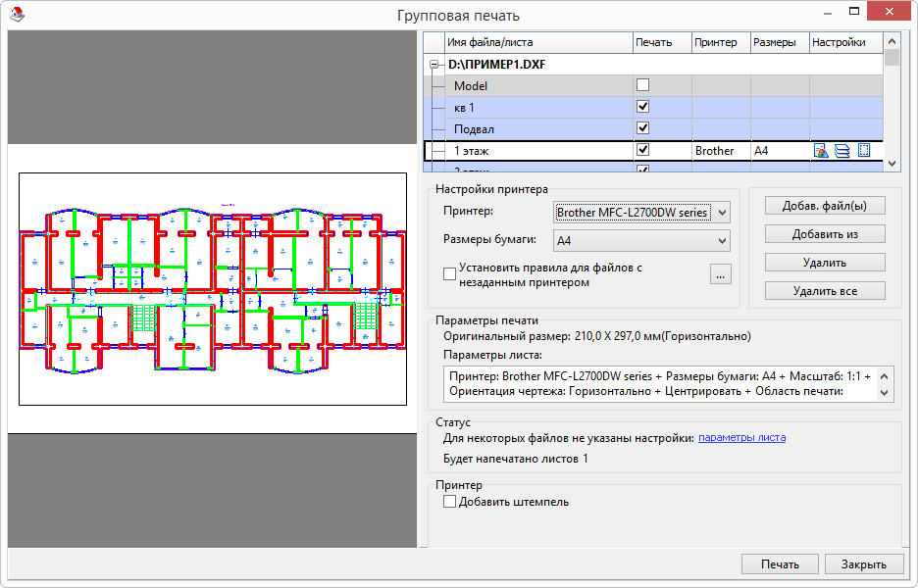Open the параметры листа link
The image size is (918, 588).
[x=741, y=438]
